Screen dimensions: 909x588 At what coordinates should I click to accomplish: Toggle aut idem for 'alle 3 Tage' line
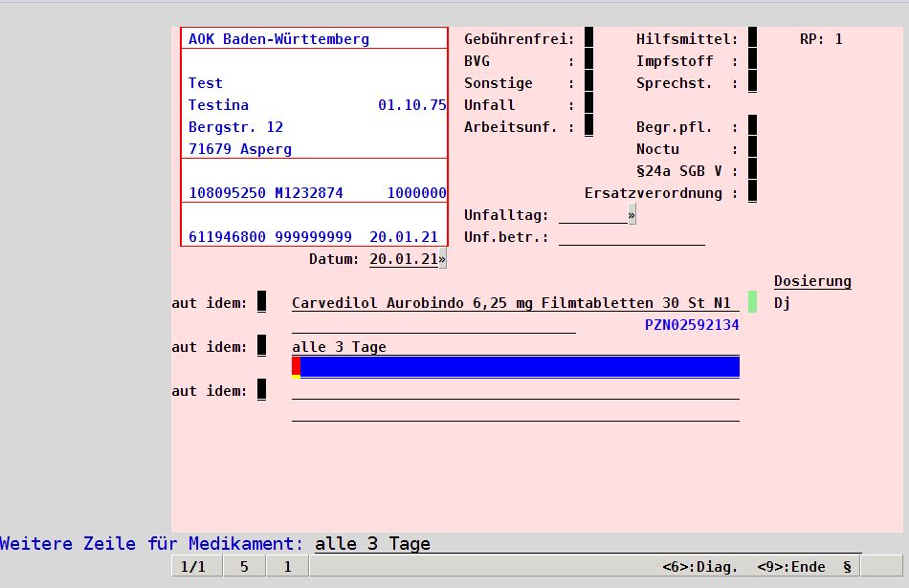point(261,346)
